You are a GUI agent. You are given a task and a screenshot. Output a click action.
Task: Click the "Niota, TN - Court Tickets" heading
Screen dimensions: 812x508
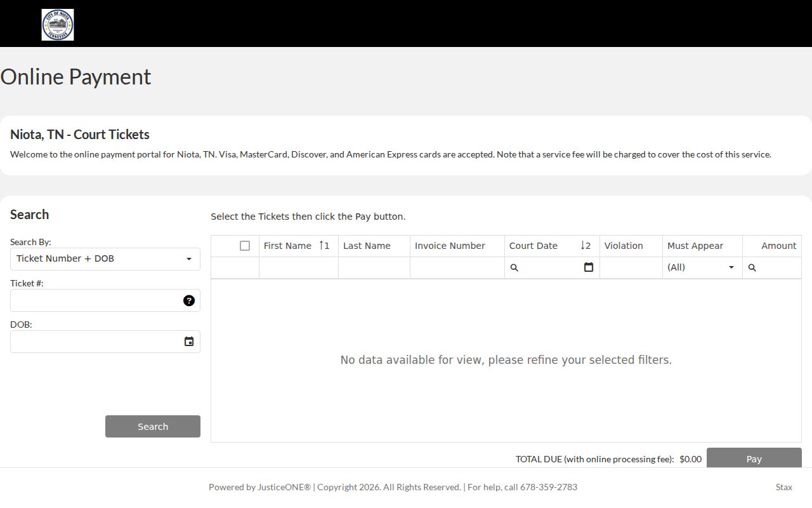[x=80, y=135]
